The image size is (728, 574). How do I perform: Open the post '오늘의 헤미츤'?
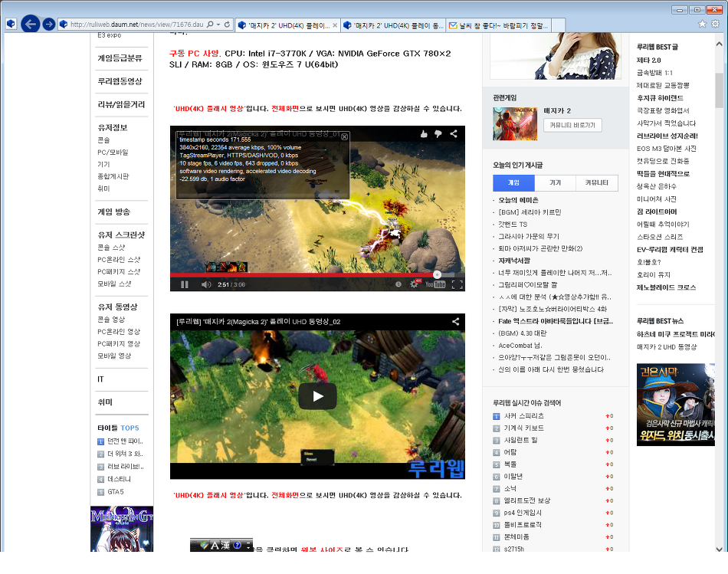518,200
